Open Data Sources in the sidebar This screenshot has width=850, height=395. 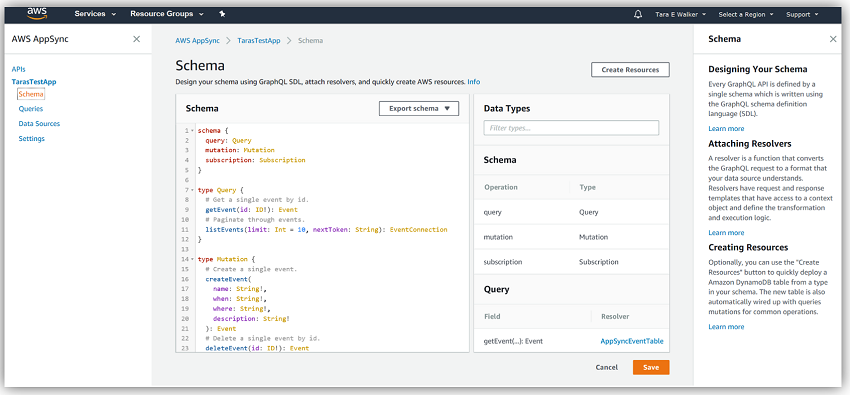pyautogui.click(x=39, y=124)
